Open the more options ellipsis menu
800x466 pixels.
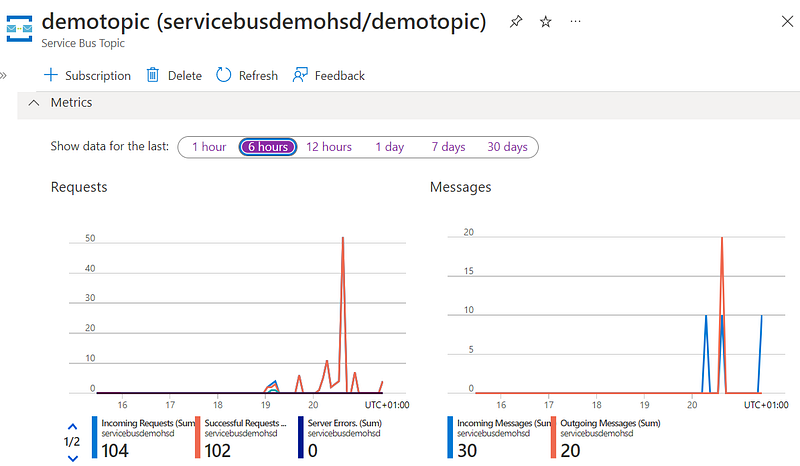[575, 21]
